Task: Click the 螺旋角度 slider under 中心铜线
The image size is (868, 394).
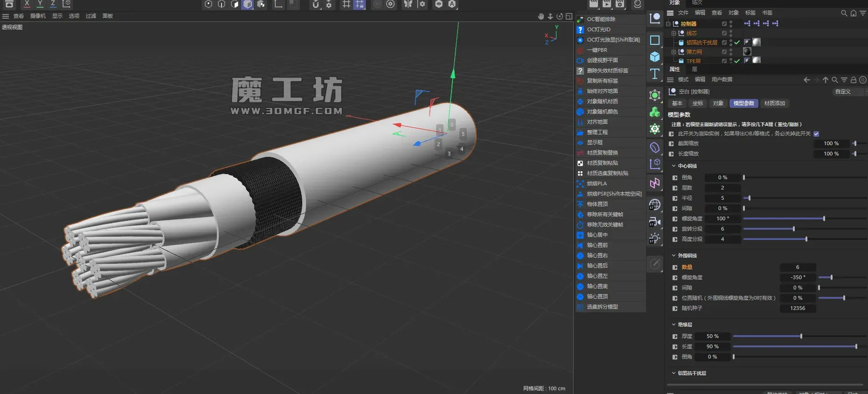Action: pyautogui.click(x=784, y=219)
